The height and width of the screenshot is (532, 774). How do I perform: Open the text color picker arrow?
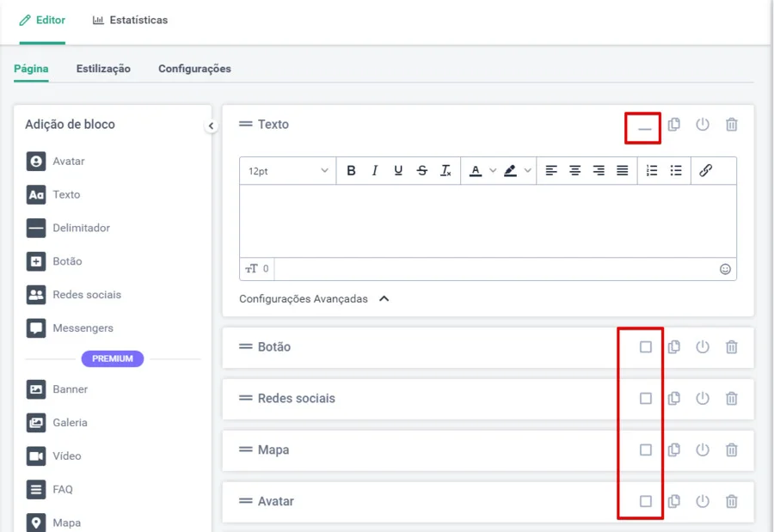point(493,171)
